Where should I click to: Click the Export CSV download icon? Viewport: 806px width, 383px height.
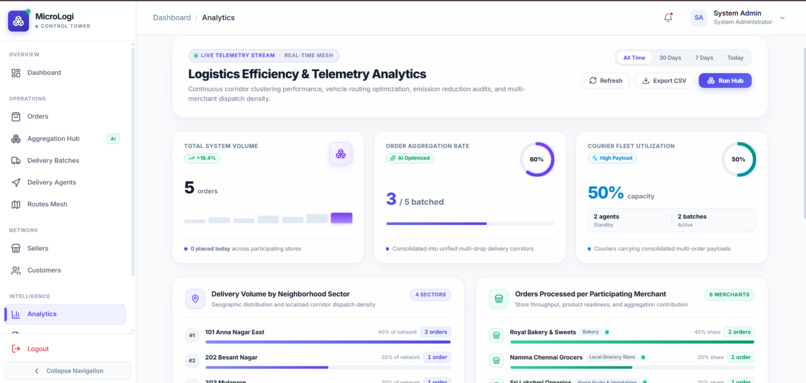tap(646, 81)
